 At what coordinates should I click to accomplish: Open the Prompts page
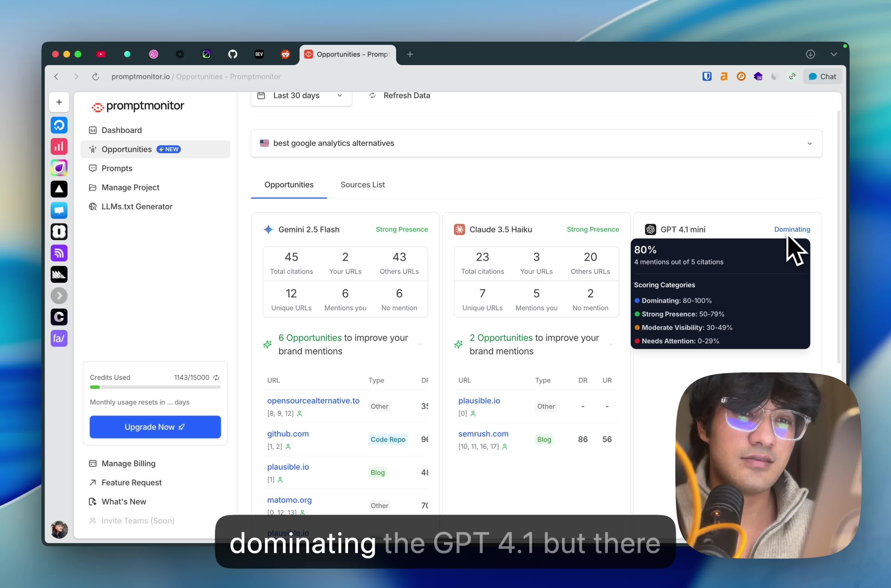click(x=155, y=169)
